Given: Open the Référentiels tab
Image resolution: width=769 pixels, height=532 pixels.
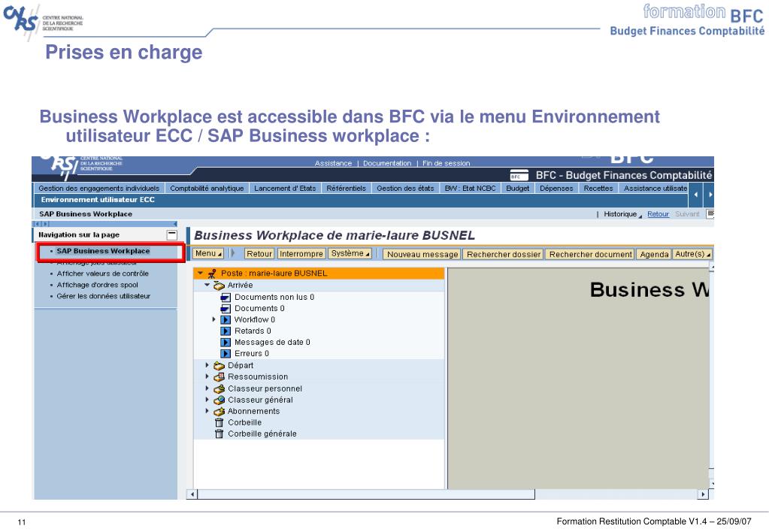Looking at the screenshot, I should [x=347, y=189].
